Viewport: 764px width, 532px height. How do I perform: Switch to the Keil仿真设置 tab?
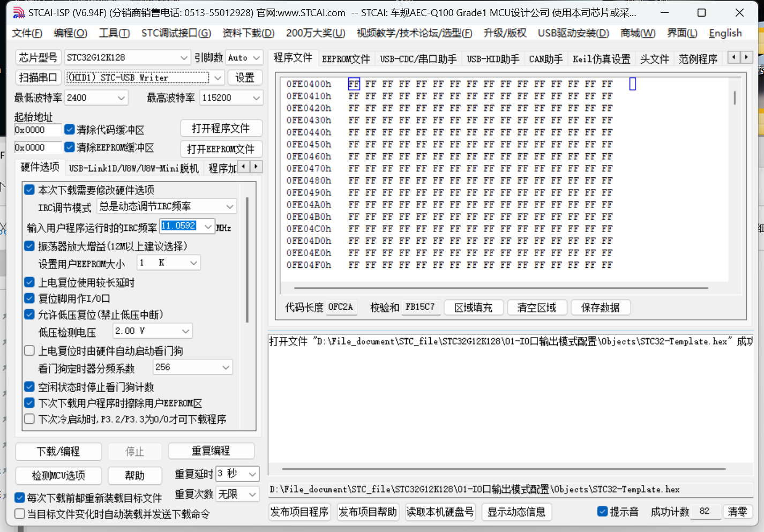tap(602, 59)
